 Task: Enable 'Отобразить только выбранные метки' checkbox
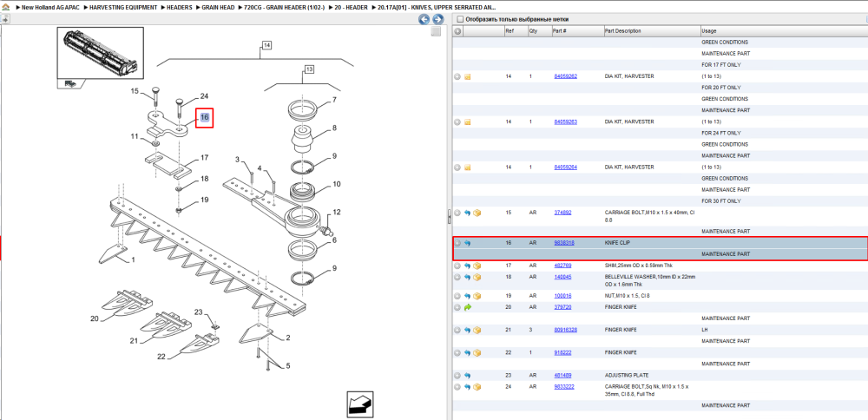click(x=459, y=19)
